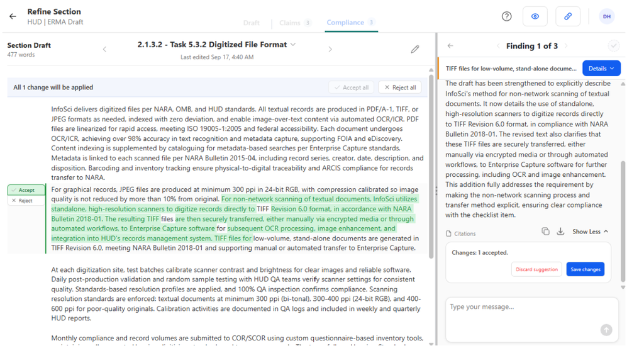Click the findings panel scrollbar
This screenshot has height=348, width=644.
pyautogui.click(x=623, y=222)
